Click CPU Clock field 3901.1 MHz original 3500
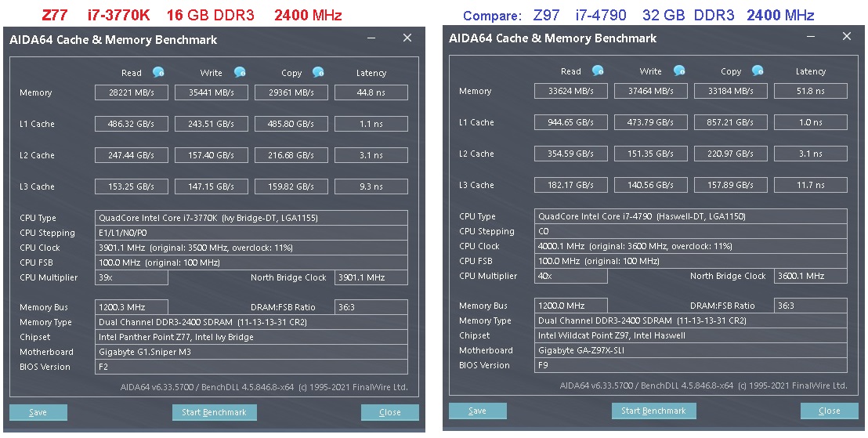The image size is (868, 438). pyautogui.click(x=251, y=248)
